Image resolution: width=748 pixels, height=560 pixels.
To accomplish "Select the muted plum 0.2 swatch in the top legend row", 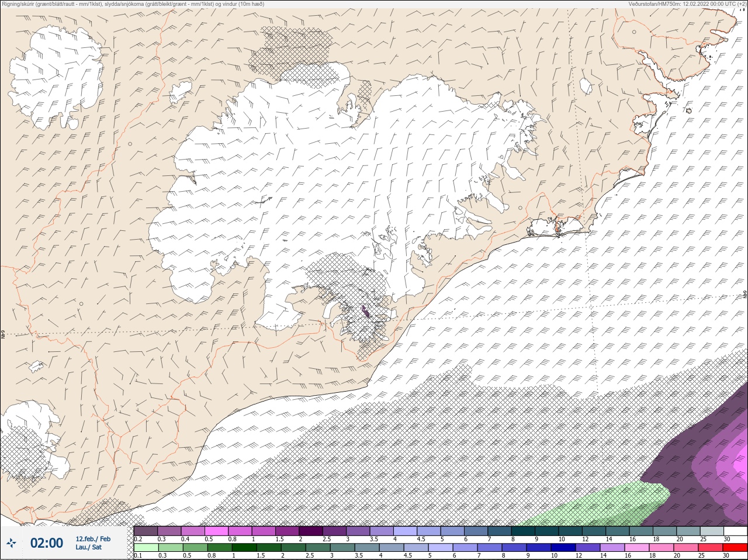I will (x=146, y=531).
